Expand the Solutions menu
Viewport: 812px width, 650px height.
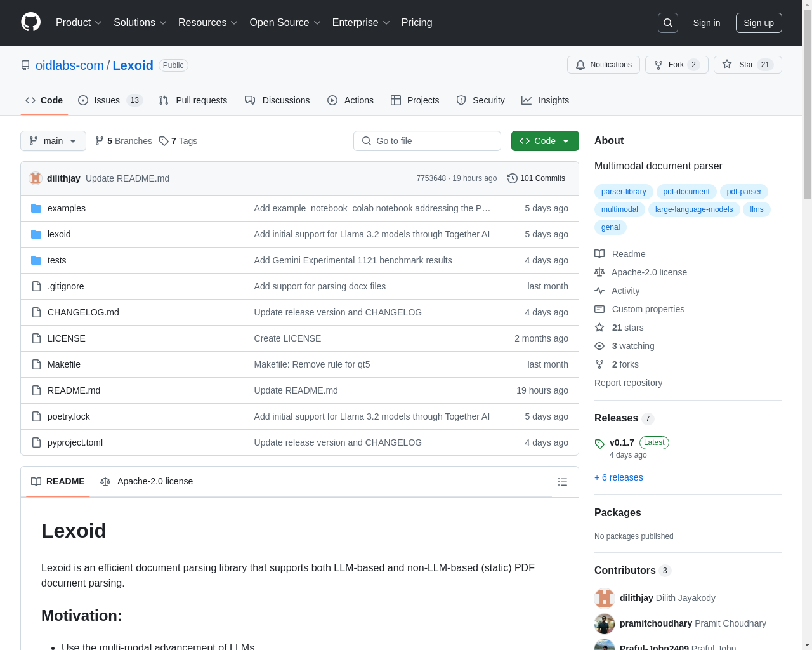[140, 23]
